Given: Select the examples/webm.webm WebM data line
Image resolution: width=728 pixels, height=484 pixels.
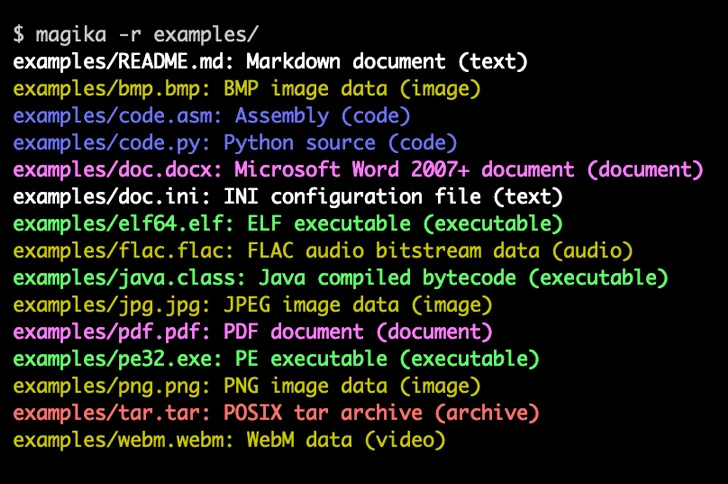Looking at the screenshot, I should (229, 439).
